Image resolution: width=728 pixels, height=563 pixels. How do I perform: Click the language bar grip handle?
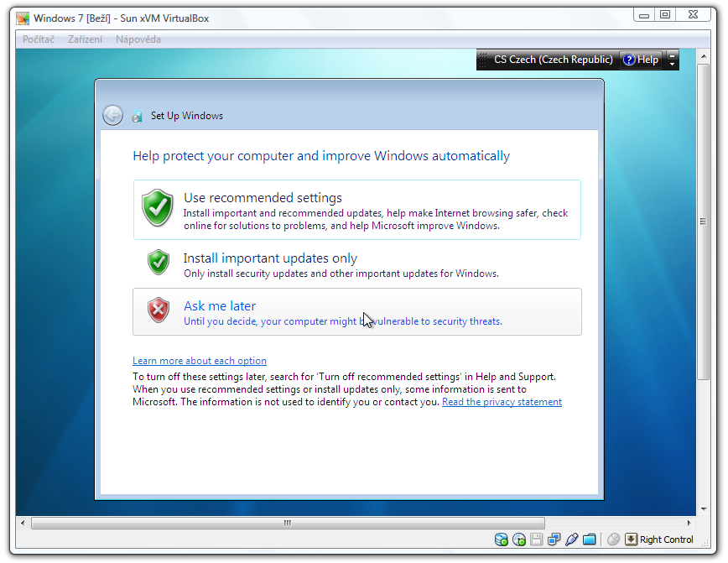point(483,60)
